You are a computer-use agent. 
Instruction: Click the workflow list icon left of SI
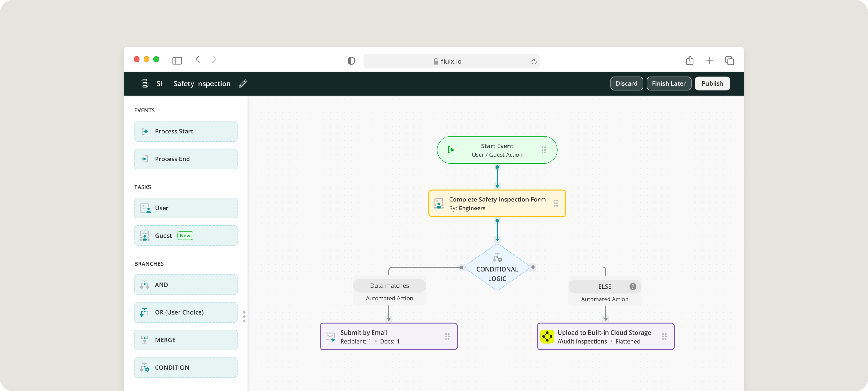144,83
